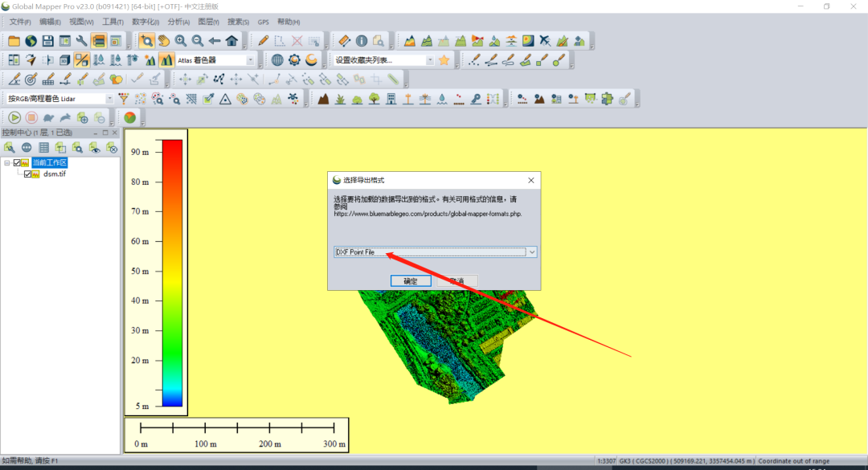Open the 图层 menu
The height and width of the screenshot is (470, 868).
(209, 22)
